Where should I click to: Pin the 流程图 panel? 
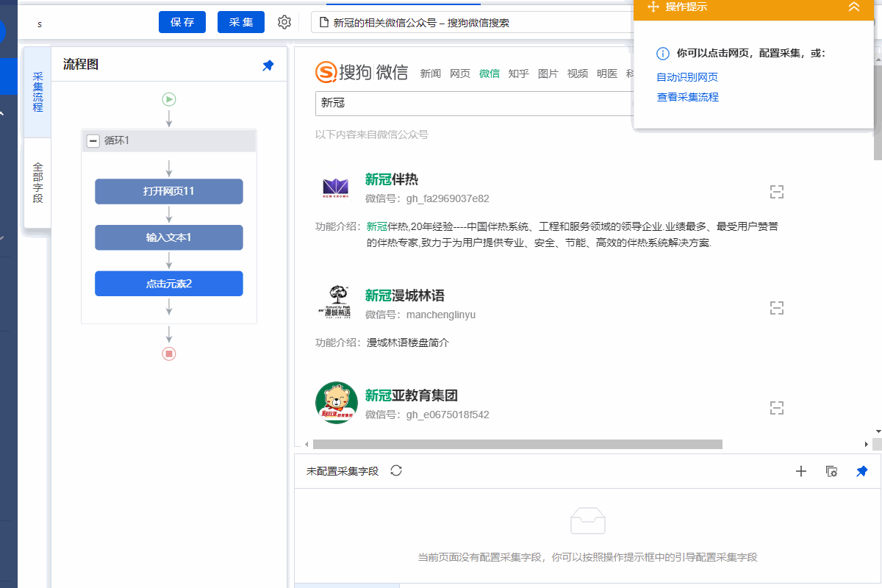268,65
